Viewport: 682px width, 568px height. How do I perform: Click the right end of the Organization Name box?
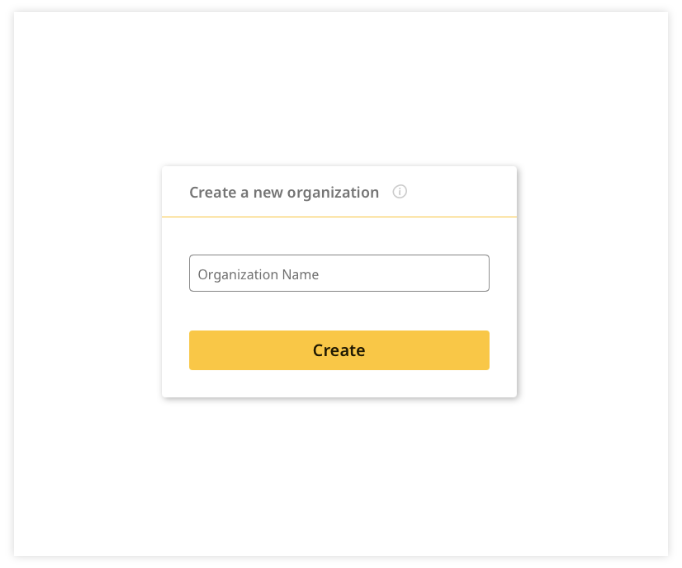pos(483,273)
